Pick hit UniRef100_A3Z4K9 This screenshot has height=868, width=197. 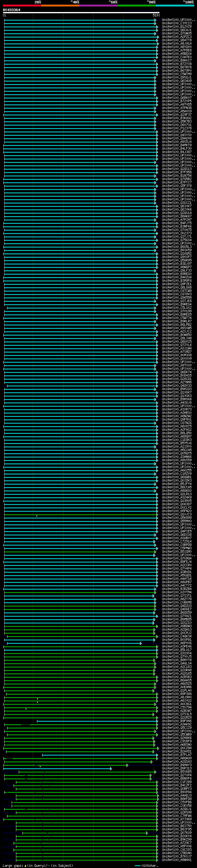(177, 497)
